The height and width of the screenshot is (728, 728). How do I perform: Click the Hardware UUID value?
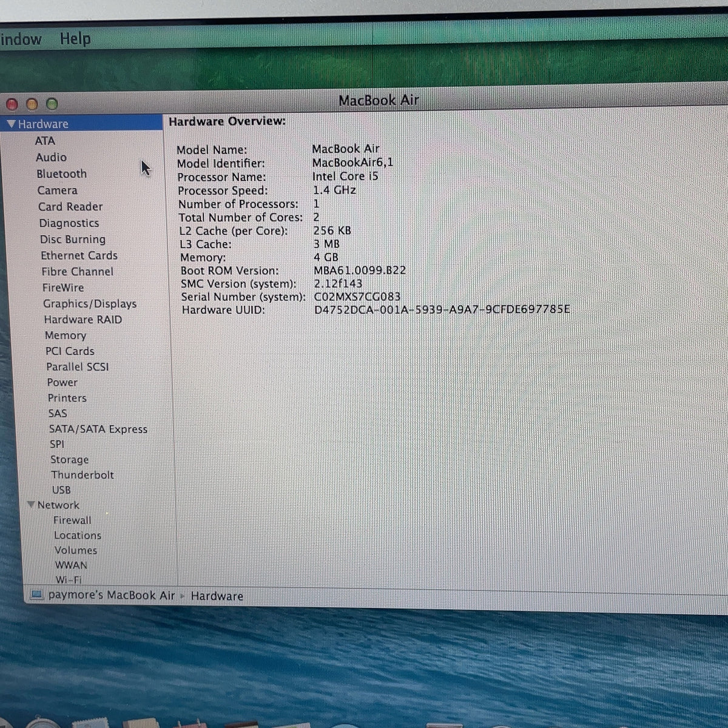click(x=442, y=310)
